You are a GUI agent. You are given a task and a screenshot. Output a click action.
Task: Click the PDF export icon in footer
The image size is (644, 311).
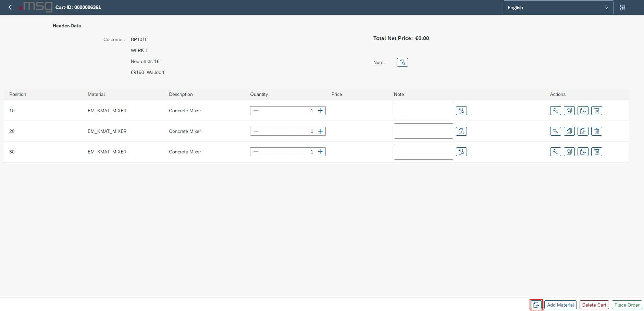(x=536, y=305)
